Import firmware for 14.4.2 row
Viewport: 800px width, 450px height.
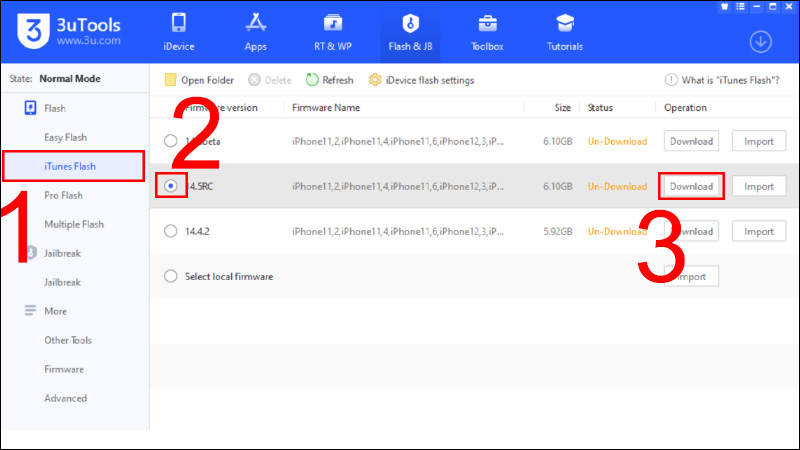(759, 231)
